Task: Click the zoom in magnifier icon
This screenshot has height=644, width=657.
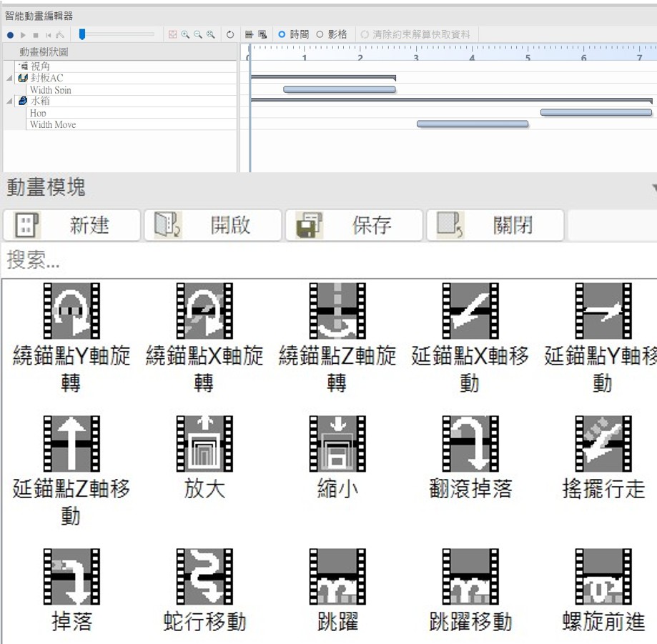Action: (x=185, y=34)
